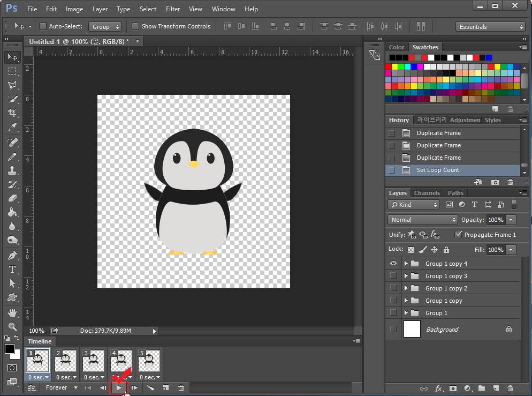Play the frame animation
This screenshot has width=532, height=396.
coord(119,387)
